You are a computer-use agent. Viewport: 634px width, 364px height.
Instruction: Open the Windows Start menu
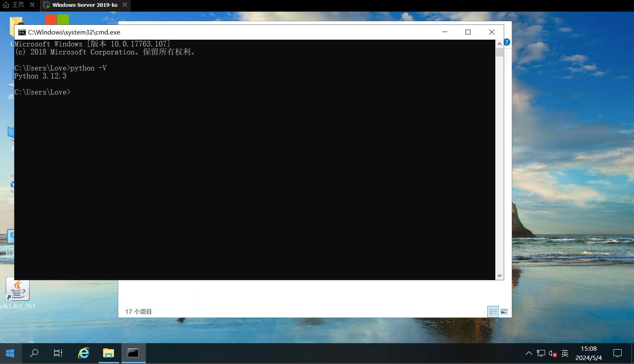click(x=10, y=353)
